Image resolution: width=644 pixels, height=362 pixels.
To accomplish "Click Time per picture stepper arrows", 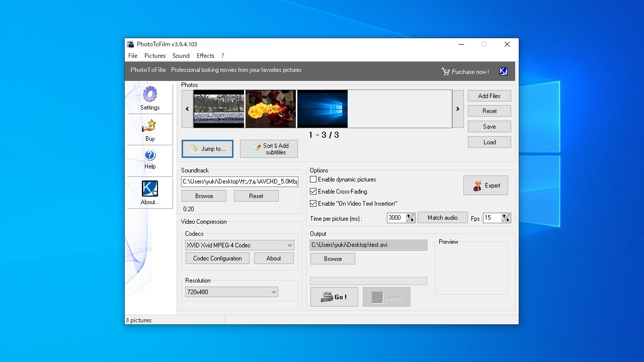I will coord(411,218).
